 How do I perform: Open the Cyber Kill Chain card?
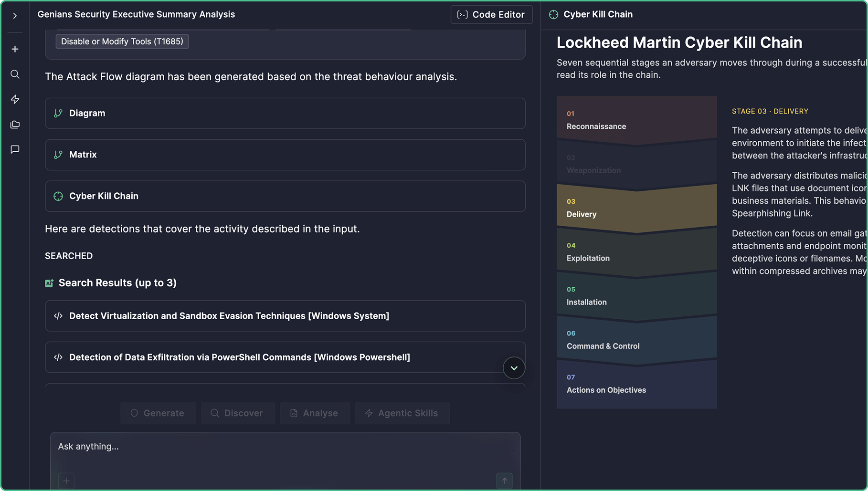coord(285,196)
